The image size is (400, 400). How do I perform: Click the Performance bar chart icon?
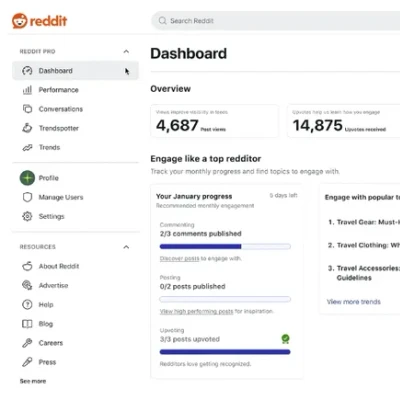27,90
